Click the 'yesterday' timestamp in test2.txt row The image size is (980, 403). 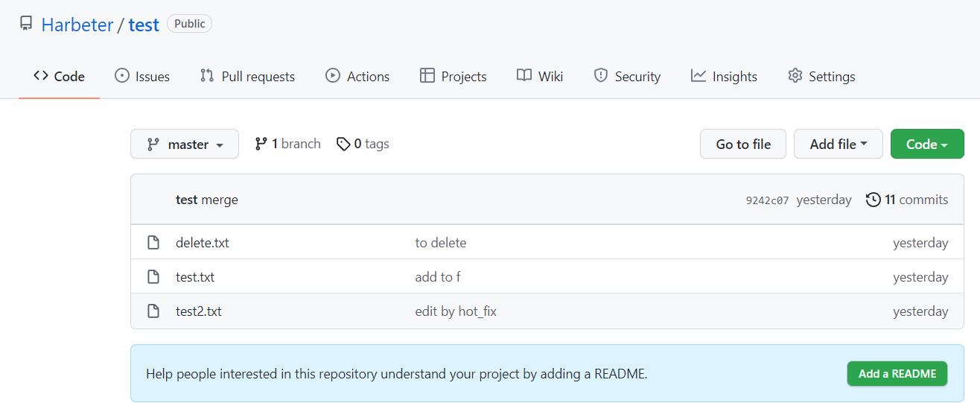coord(920,311)
